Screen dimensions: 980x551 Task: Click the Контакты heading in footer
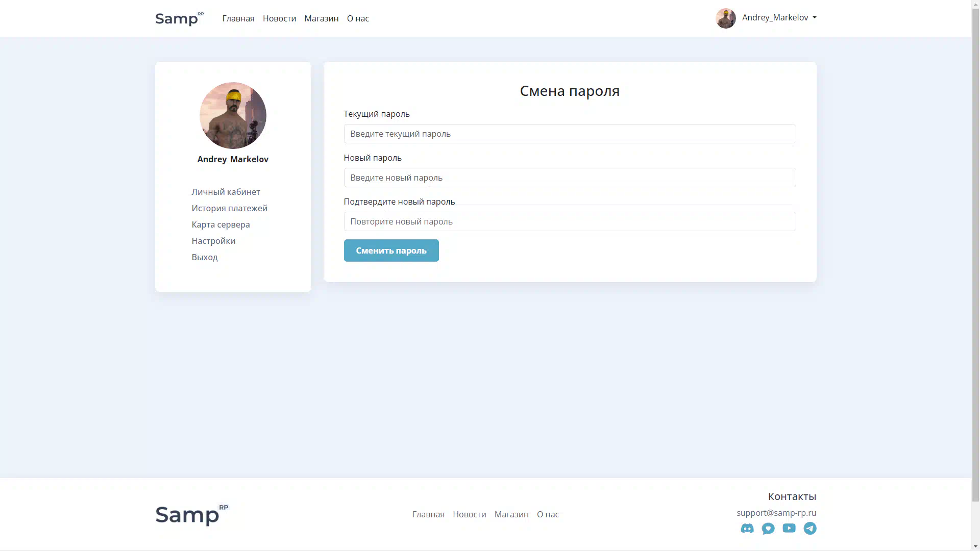tap(792, 496)
